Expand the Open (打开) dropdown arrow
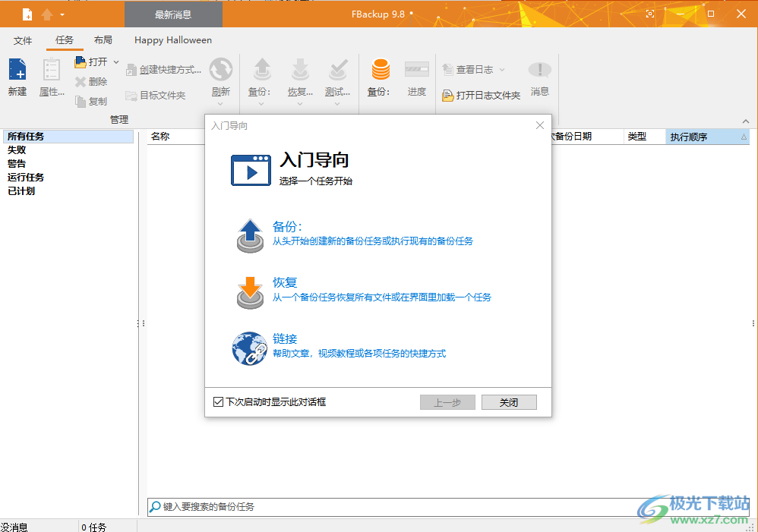The width and height of the screenshot is (758, 532). [x=116, y=61]
